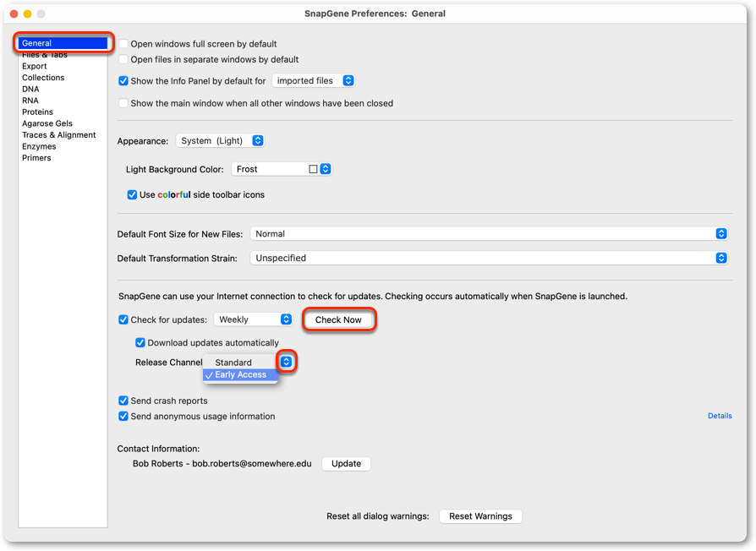Click the Default Font Size arrow icon

click(721, 233)
